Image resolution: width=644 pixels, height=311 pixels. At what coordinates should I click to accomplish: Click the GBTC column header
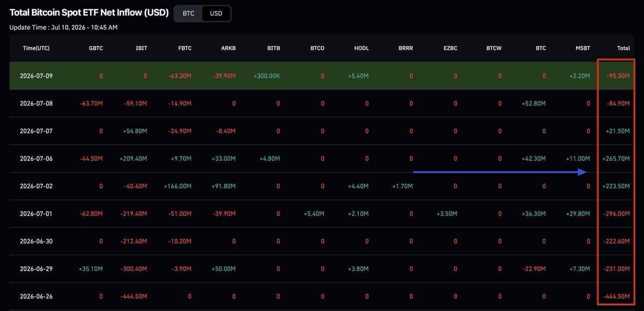[96, 48]
